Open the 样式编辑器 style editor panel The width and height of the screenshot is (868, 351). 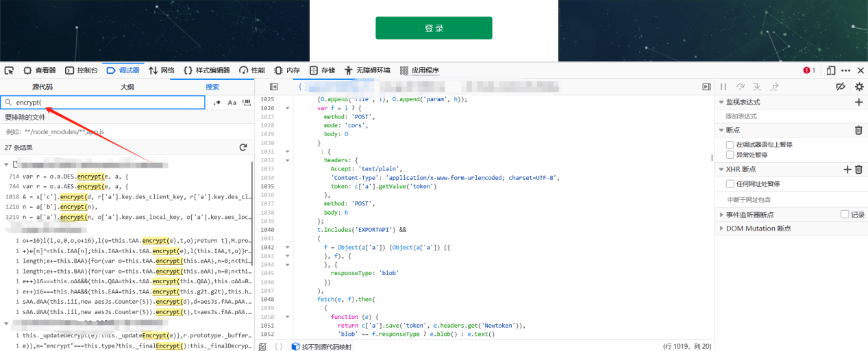206,70
